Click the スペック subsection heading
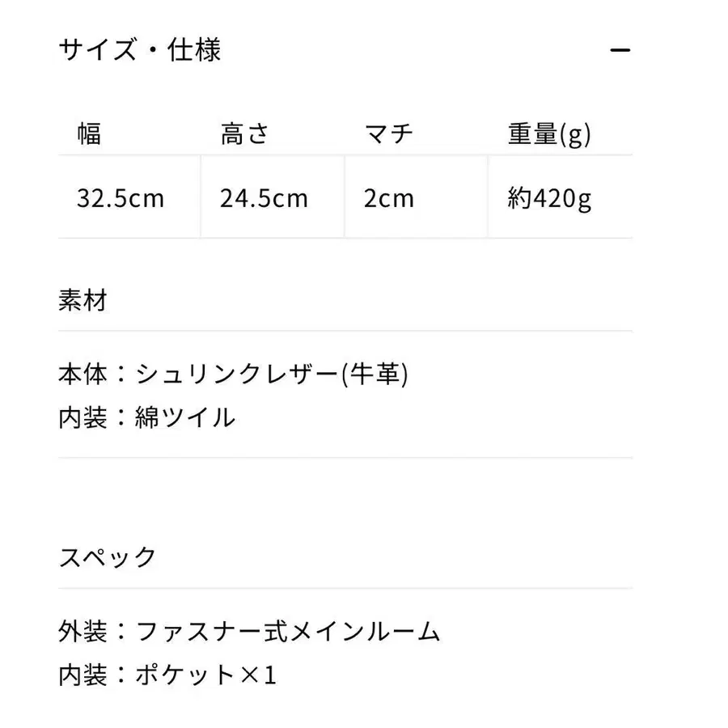Screen dimensions: 728x728 (108, 557)
